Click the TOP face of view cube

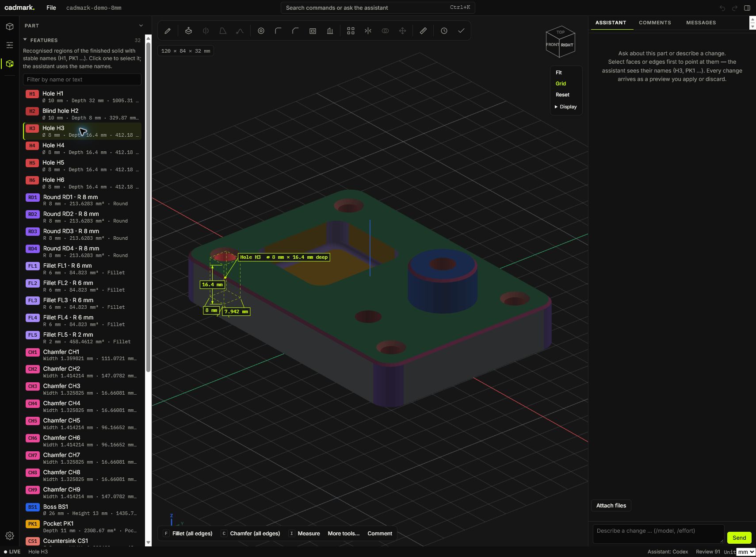[x=561, y=32]
